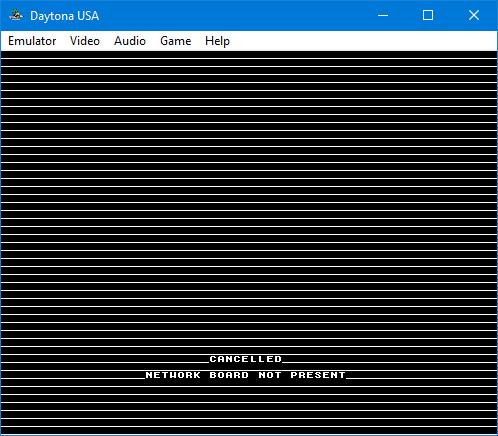Click empty title bar area before minimize button
Screen dimensions: 498x436
coord(233,15)
